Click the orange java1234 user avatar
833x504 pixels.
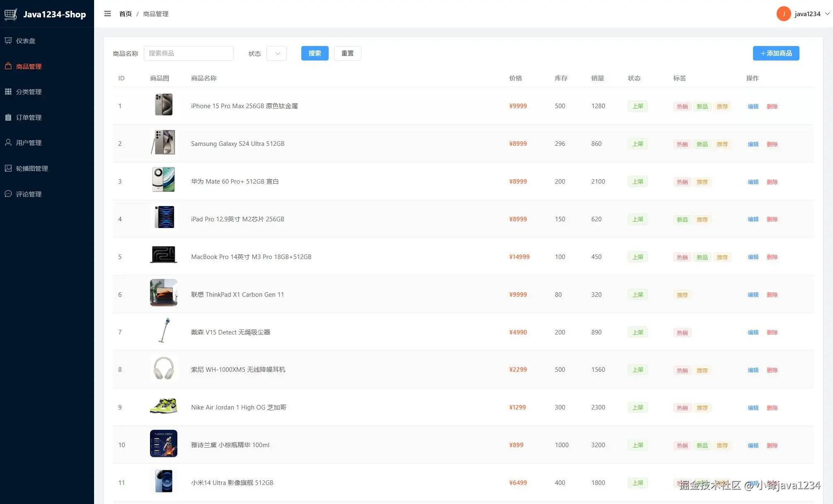coord(783,14)
